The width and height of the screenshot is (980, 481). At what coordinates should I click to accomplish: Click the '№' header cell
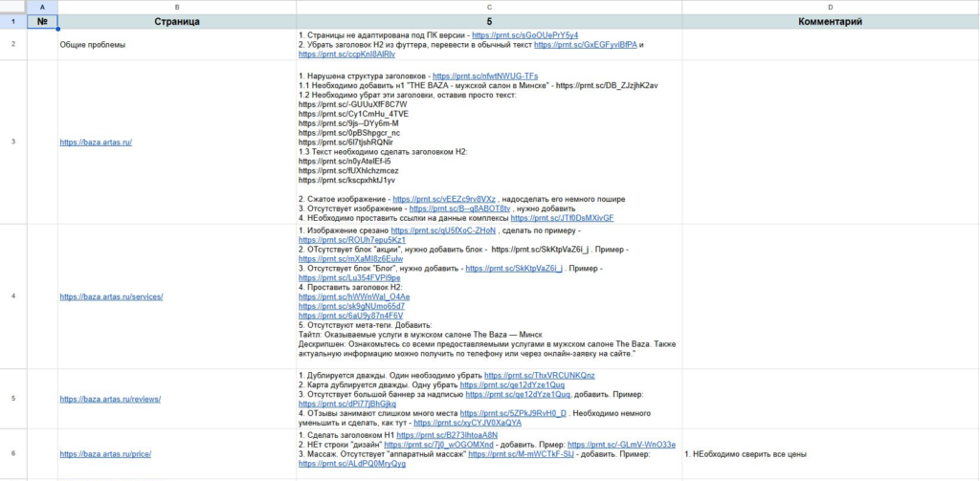coord(42,22)
